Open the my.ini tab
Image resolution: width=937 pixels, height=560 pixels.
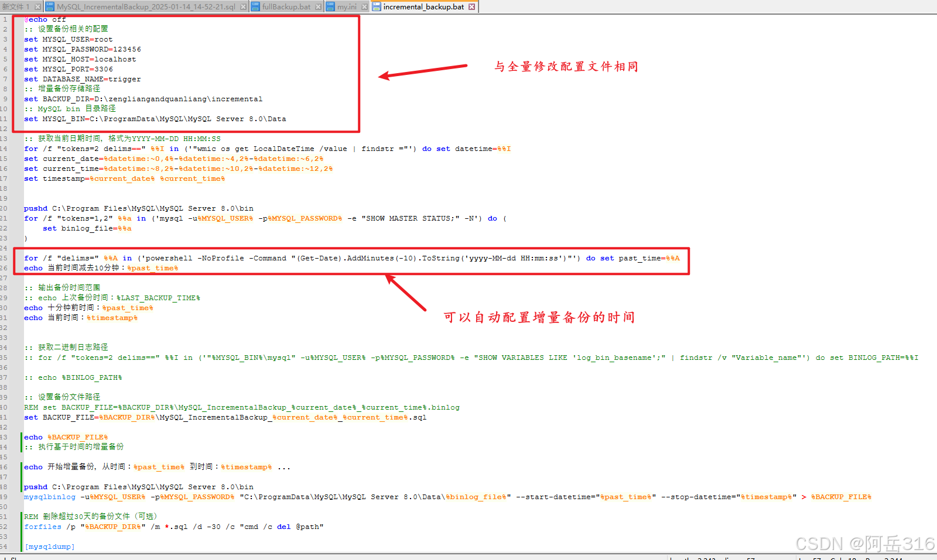click(347, 6)
